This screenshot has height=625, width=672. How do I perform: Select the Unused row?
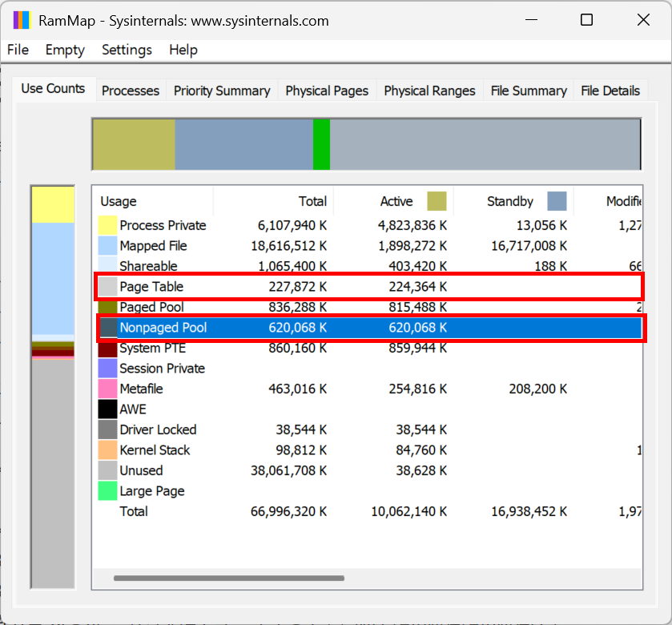coord(368,470)
